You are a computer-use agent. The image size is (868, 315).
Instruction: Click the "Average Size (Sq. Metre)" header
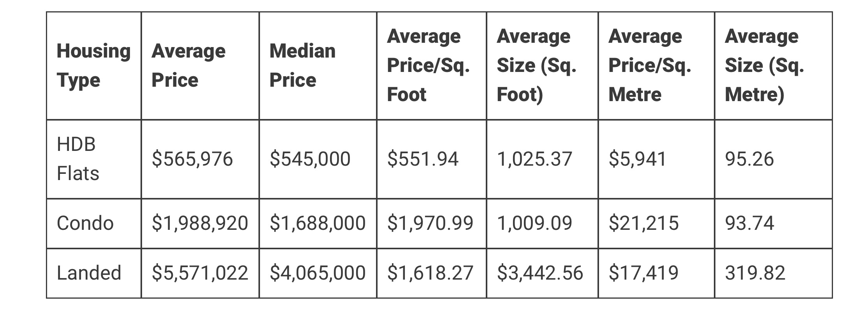pyautogui.click(x=764, y=65)
